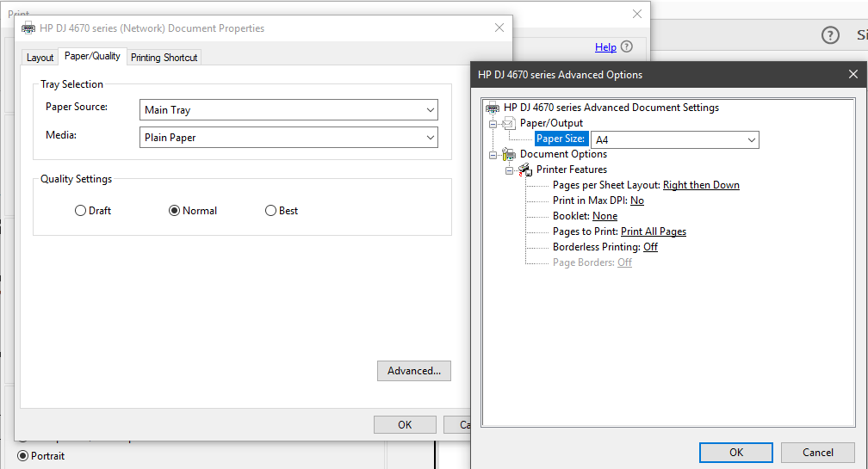Open the Paper Source dropdown
Viewport: 868px width, 469px height.
[288, 109]
